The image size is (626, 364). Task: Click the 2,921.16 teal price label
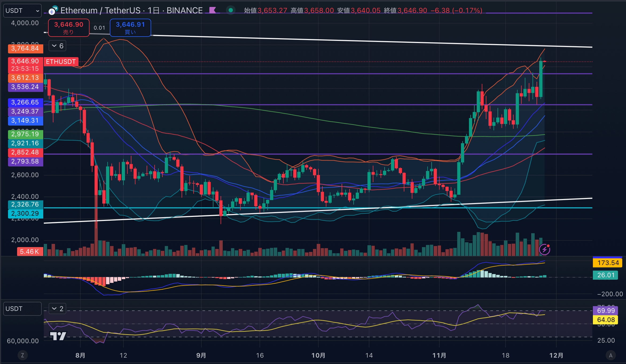point(25,143)
